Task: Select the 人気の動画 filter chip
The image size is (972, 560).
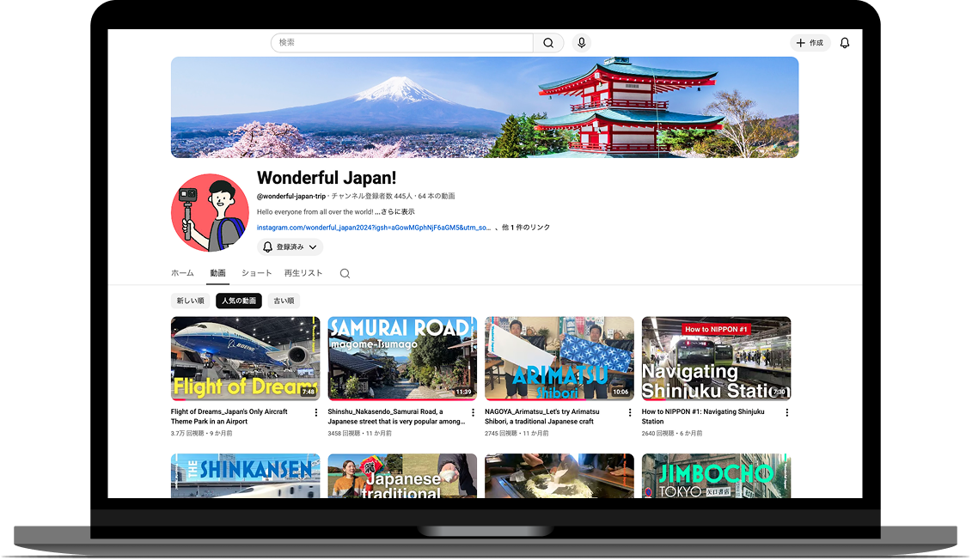Action: [x=238, y=301]
